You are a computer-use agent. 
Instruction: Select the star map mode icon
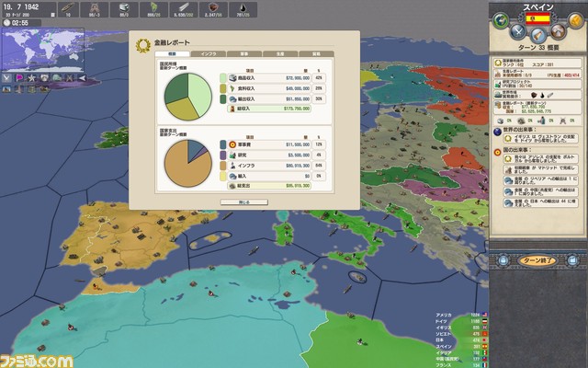(32, 77)
